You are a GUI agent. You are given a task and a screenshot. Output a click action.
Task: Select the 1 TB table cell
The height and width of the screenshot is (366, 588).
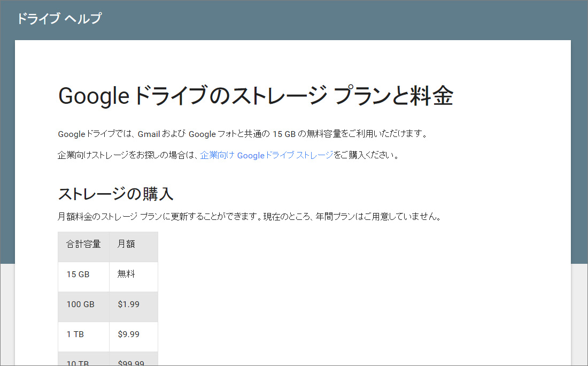(x=83, y=337)
